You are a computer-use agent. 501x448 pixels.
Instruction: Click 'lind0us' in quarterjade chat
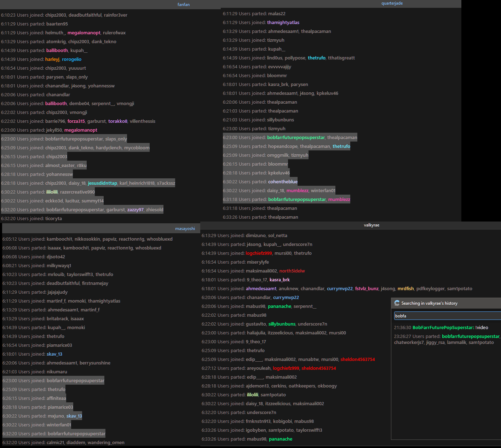pyautogui.click(x=275, y=58)
